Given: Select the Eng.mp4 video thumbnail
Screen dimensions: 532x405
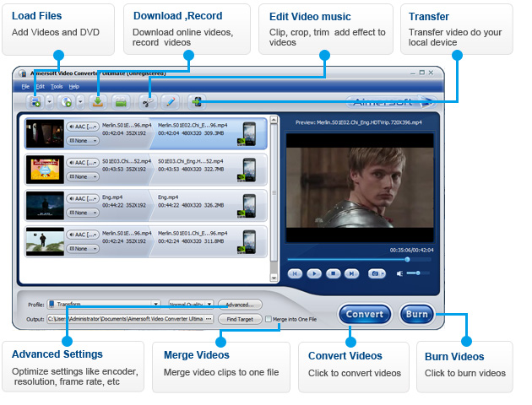Looking at the screenshot, I should pos(45,205).
